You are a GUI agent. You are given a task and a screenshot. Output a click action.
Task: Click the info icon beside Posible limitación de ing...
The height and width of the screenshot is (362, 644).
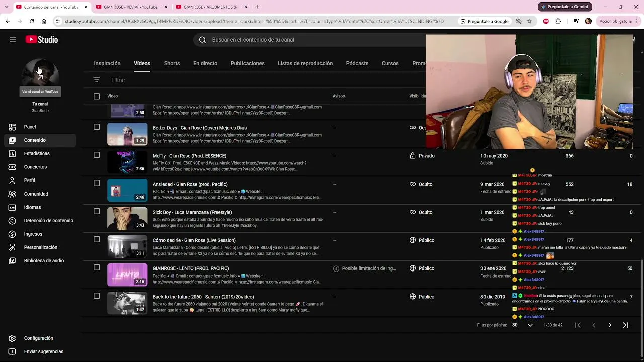pyautogui.click(x=336, y=268)
